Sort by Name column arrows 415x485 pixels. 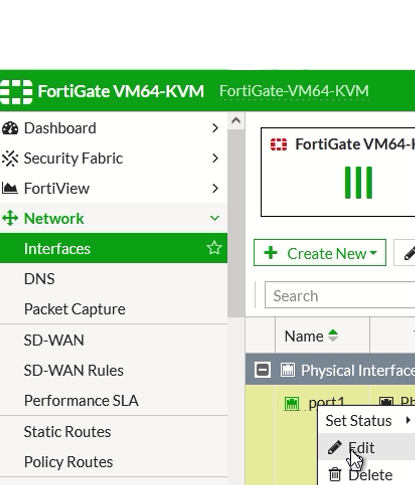point(333,336)
